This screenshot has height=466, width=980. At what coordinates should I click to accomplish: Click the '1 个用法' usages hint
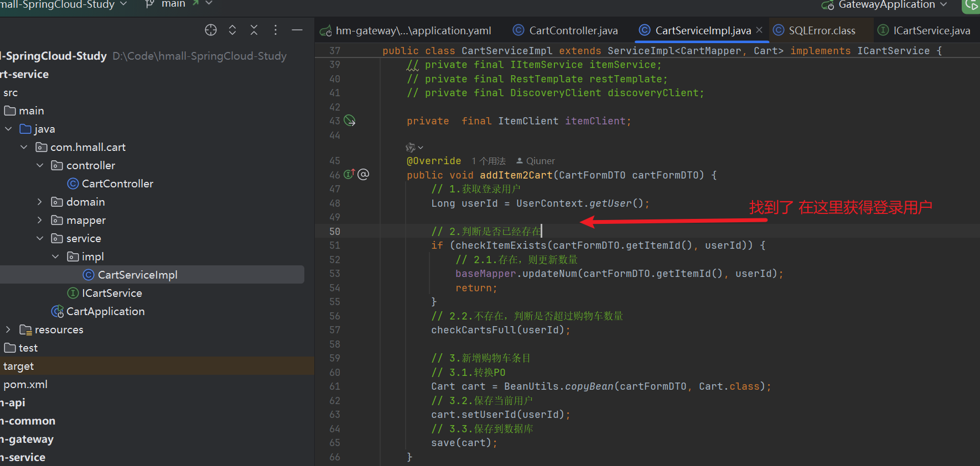tap(489, 161)
